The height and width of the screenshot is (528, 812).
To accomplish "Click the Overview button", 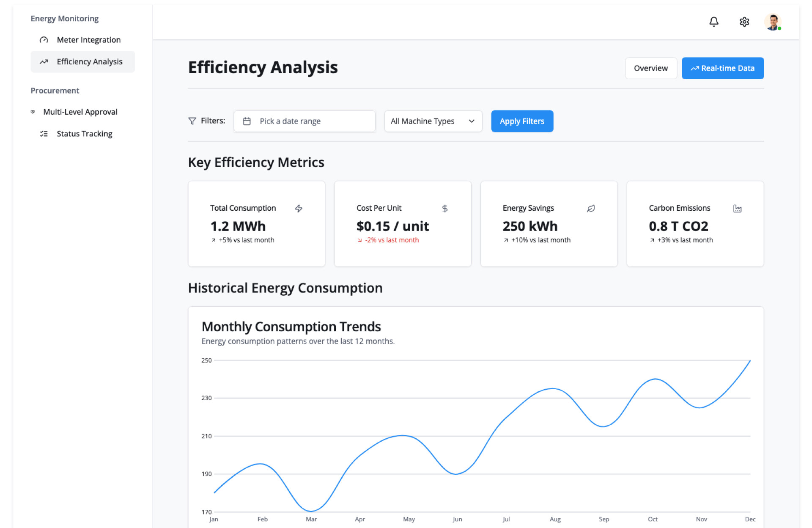I will pos(650,68).
